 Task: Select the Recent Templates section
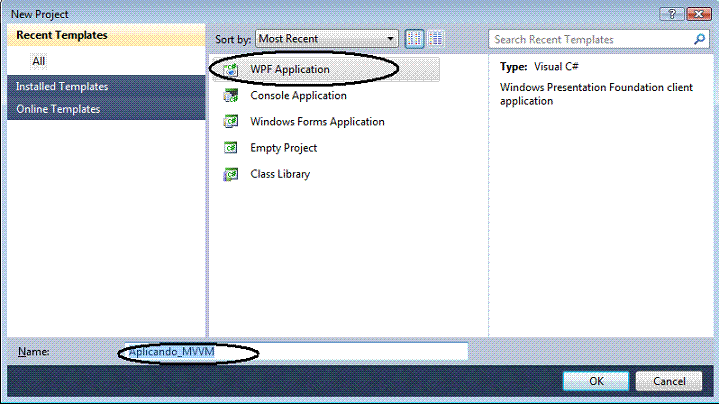click(106, 35)
